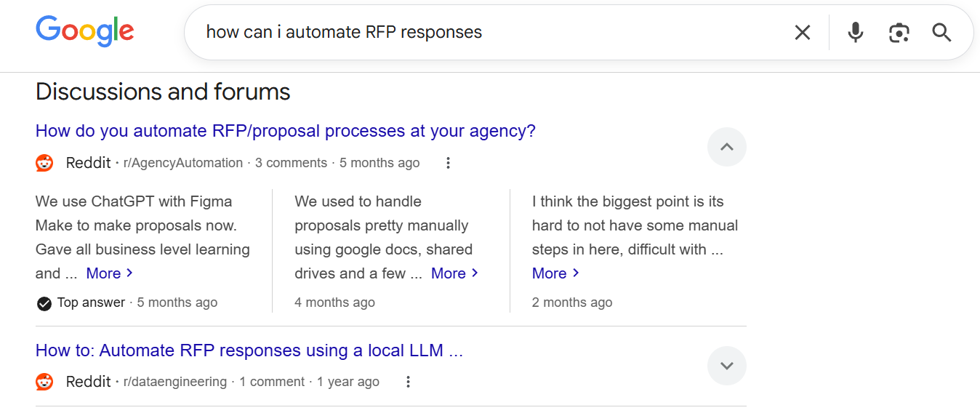Click the "4 months ago" timestamp
Image resolution: width=980 pixels, height=413 pixels.
click(335, 302)
